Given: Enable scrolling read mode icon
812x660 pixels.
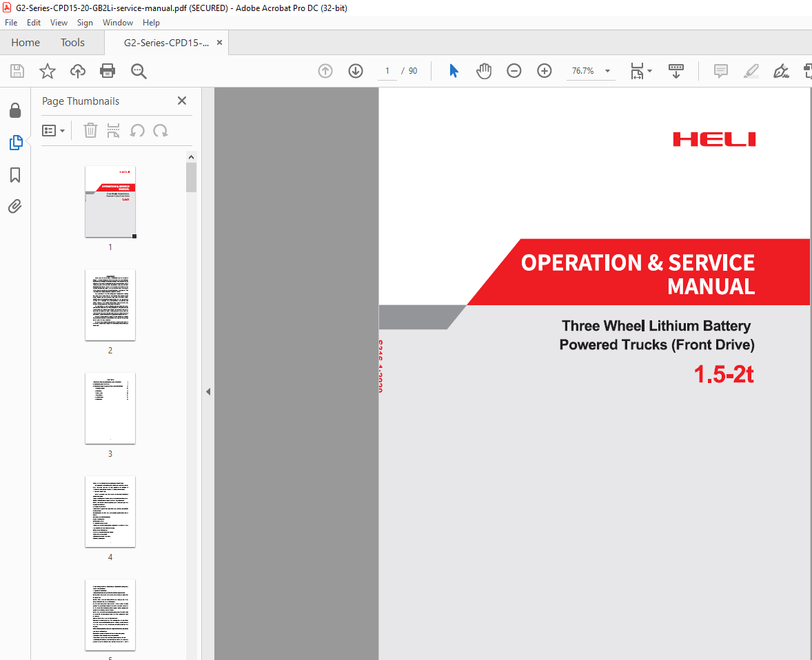Looking at the screenshot, I should [x=676, y=71].
